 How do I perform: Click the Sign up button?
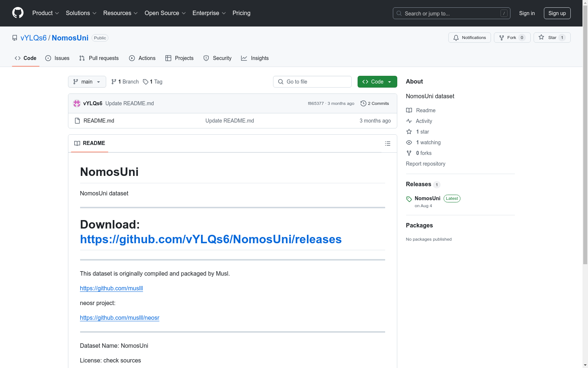click(557, 13)
